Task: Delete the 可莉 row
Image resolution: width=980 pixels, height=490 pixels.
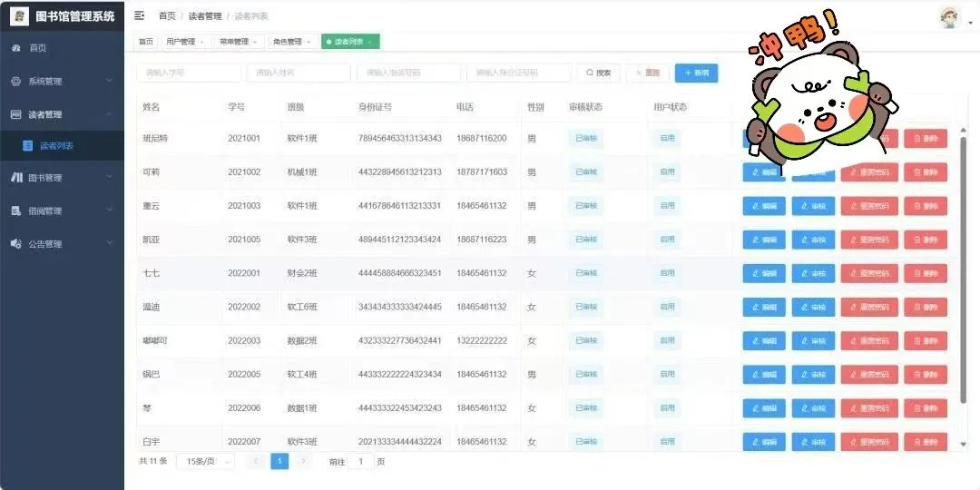Action: tap(926, 171)
